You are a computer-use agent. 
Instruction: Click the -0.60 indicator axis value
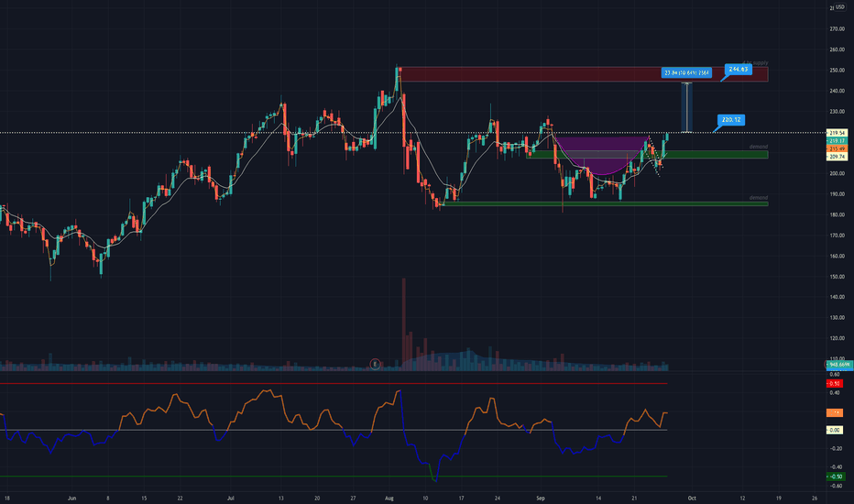point(836,486)
